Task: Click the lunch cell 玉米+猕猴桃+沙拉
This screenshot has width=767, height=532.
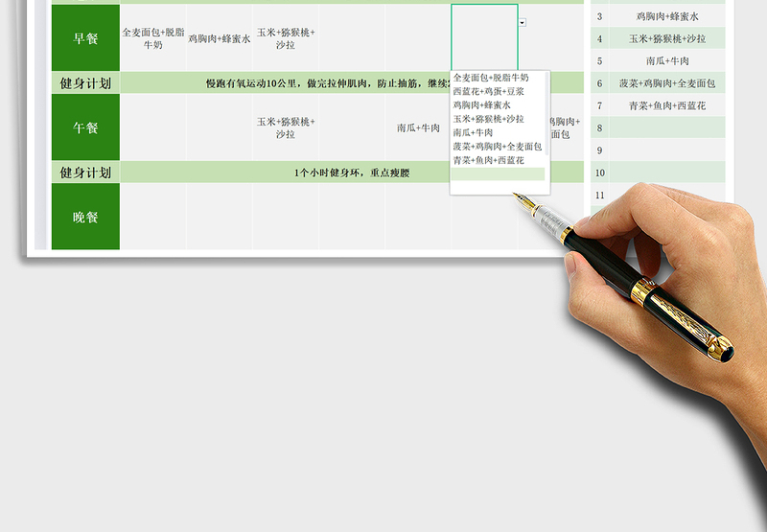Action: click(286, 127)
